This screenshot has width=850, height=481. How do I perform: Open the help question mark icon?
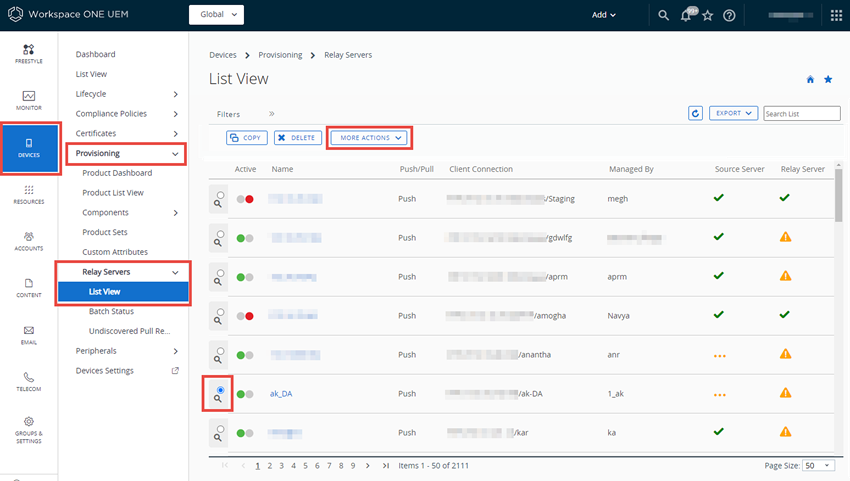(x=729, y=15)
